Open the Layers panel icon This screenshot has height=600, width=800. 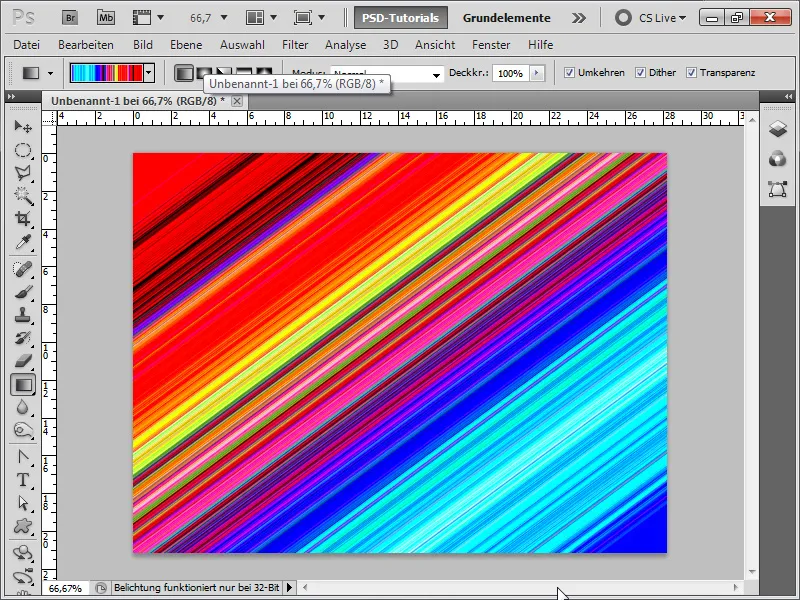point(777,128)
